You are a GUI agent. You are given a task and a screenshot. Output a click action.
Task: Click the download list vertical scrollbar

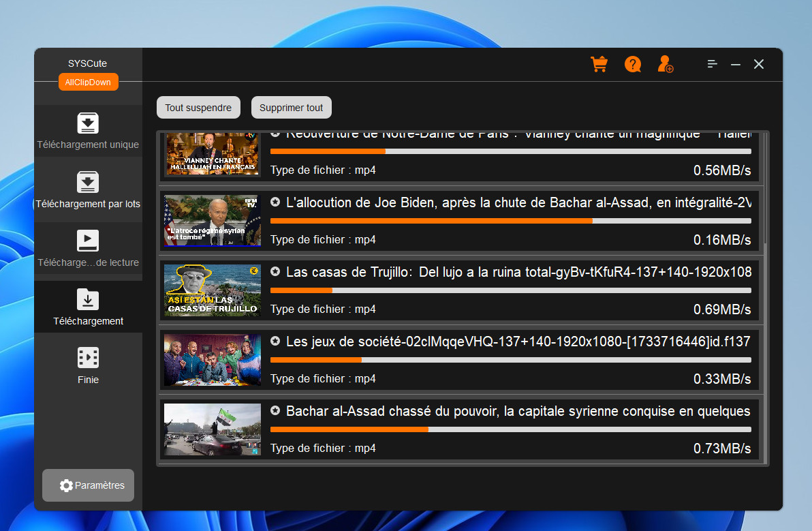[x=766, y=191]
